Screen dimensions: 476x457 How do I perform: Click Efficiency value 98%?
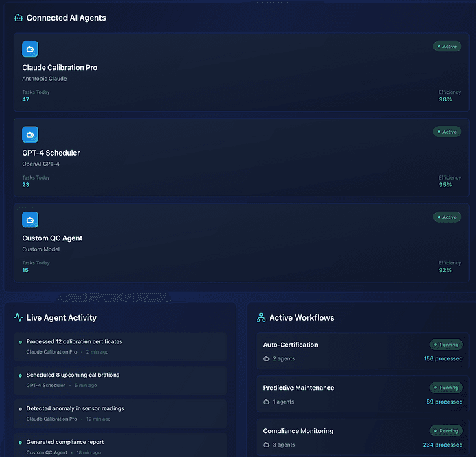pos(445,99)
